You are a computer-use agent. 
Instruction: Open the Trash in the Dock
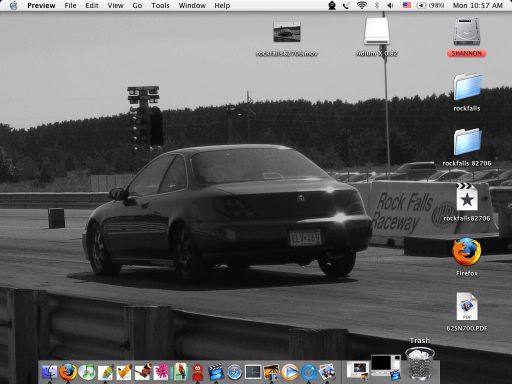click(420, 363)
